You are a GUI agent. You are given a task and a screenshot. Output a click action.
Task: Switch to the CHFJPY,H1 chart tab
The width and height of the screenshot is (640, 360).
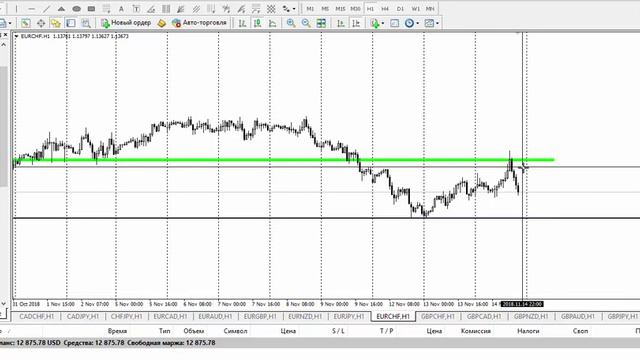pyautogui.click(x=126, y=316)
